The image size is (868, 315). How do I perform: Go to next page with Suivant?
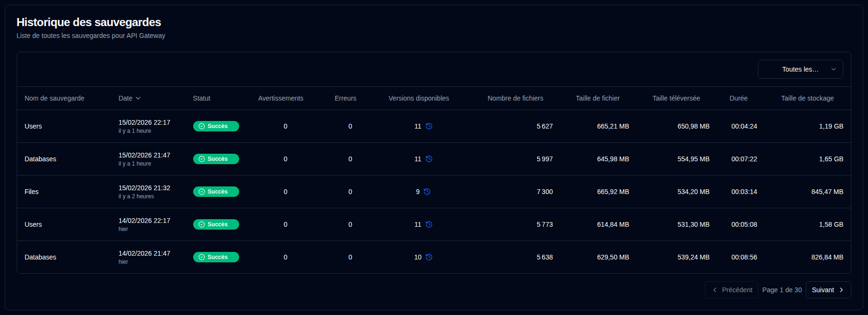pyautogui.click(x=828, y=290)
